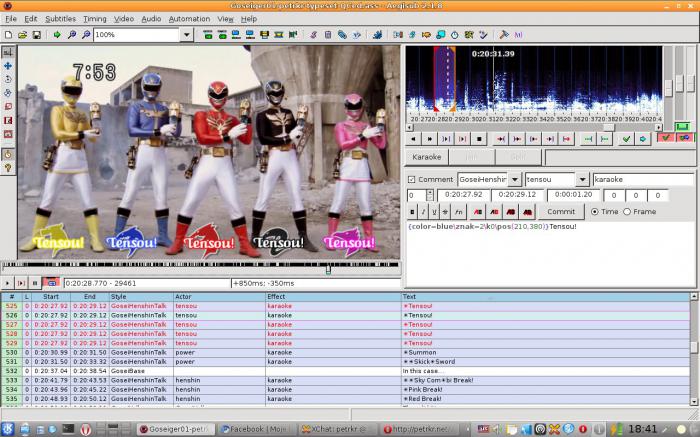This screenshot has width=700, height=437.
Task: Select the Time radio button
Action: click(595, 212)
